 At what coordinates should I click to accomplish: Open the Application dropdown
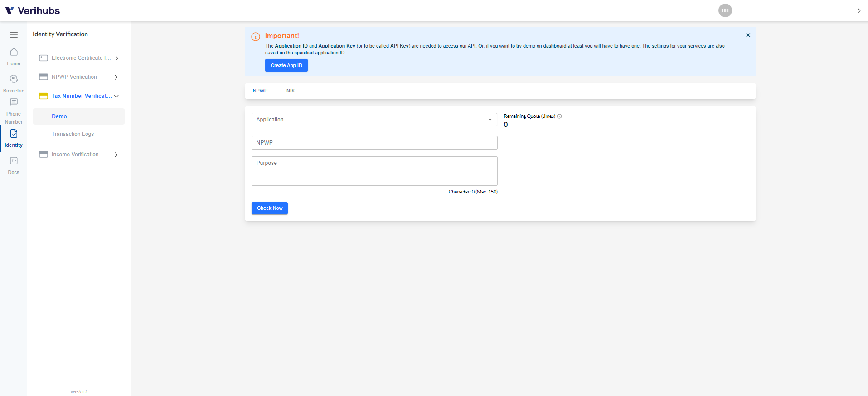point(374,120)
